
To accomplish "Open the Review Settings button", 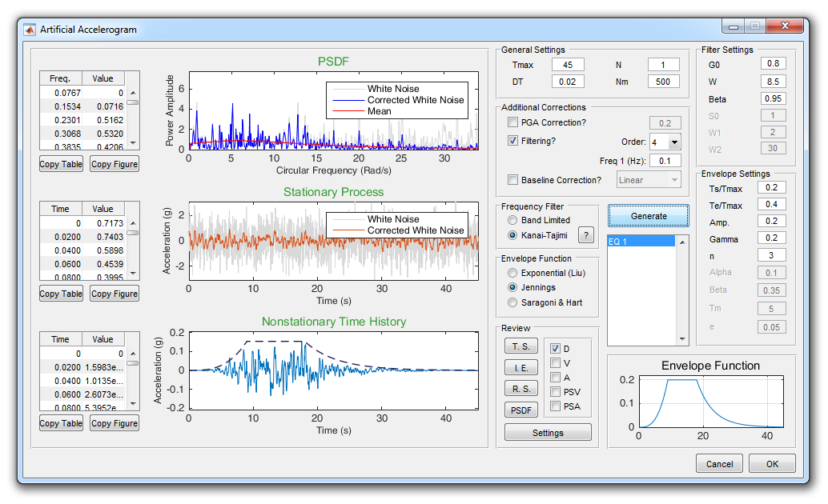I will [x=548, y=432].
